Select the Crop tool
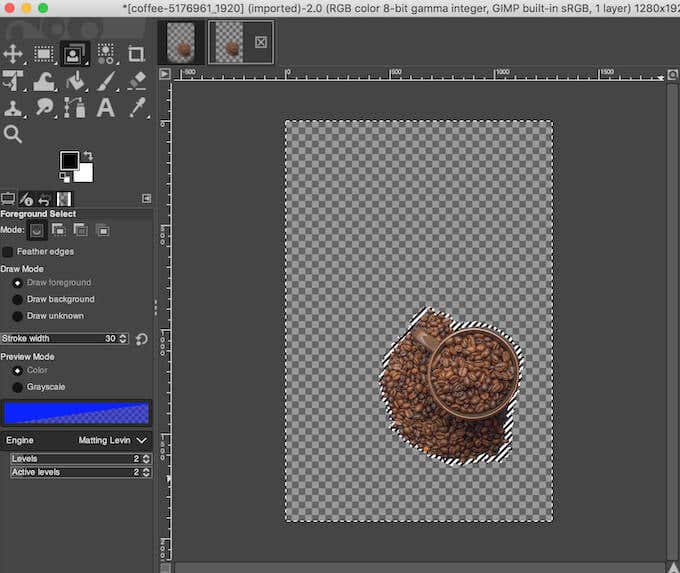The height and width of the screenshot is (573, 680). click(x=136, y=53)
